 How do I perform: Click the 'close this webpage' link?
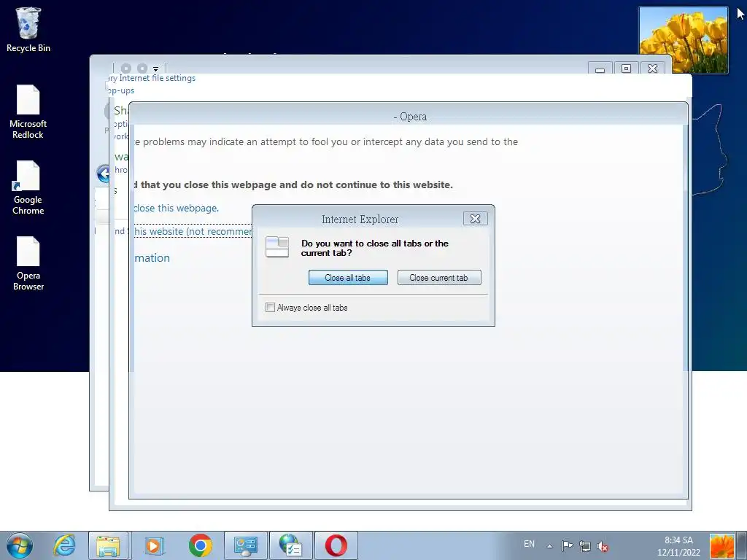tap(176, 208)
